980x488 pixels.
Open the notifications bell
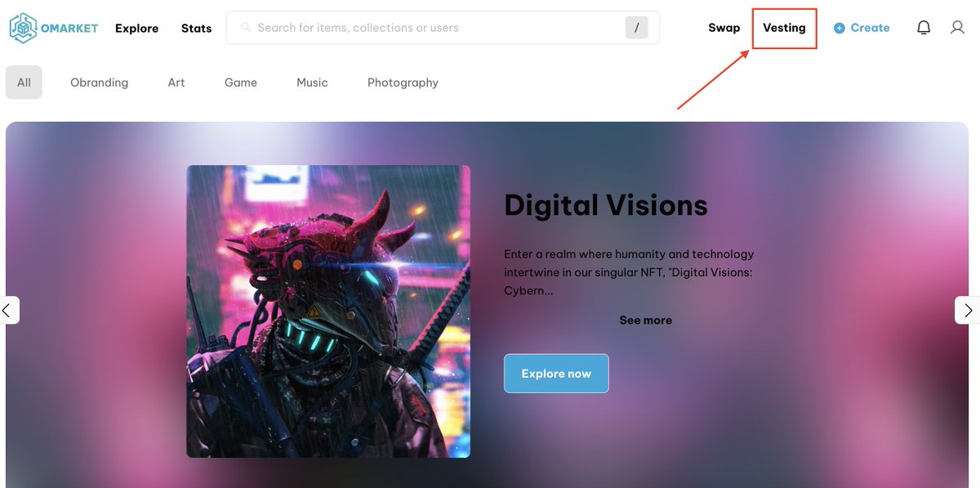coord(924,28)
